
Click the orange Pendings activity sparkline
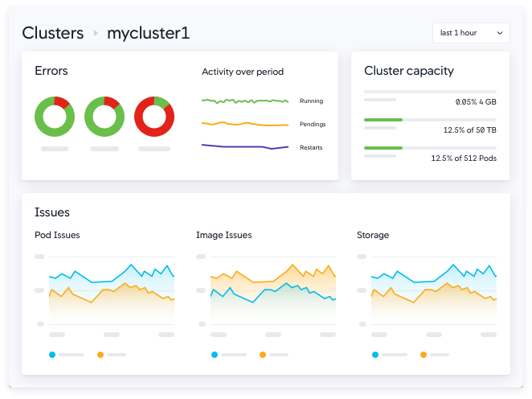(245, 124)
